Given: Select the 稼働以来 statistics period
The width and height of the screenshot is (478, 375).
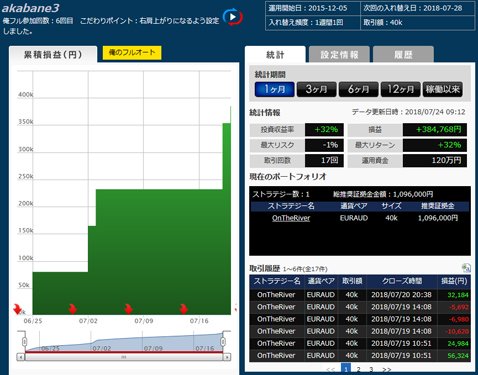Looking at the screenshot, I should pyautogui.click(x=443, y=89).
